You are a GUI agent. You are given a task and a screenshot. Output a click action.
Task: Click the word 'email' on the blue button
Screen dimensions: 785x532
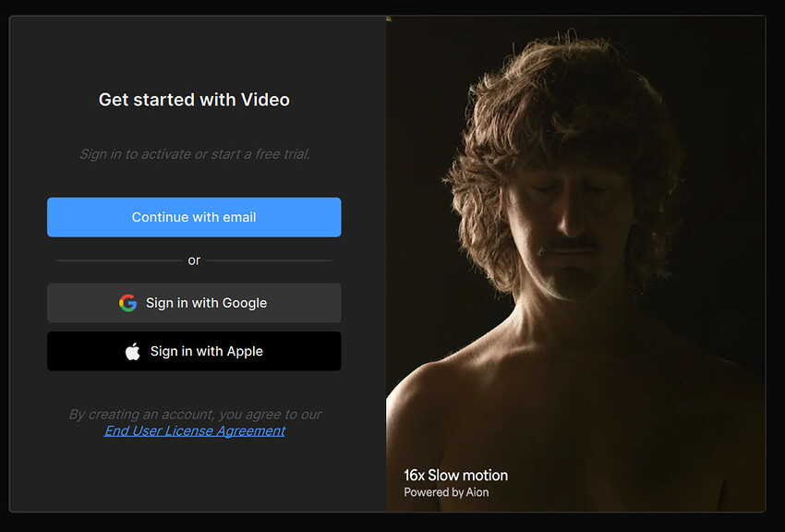[x=239, y=217]
